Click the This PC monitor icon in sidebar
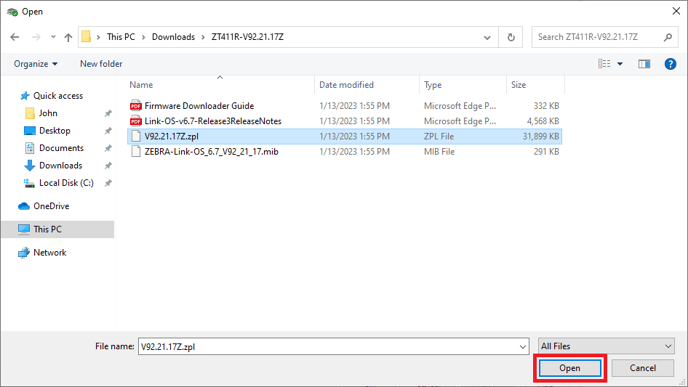Screen dimensions: 688x387 pyautogui.click(x=24, y=229)
